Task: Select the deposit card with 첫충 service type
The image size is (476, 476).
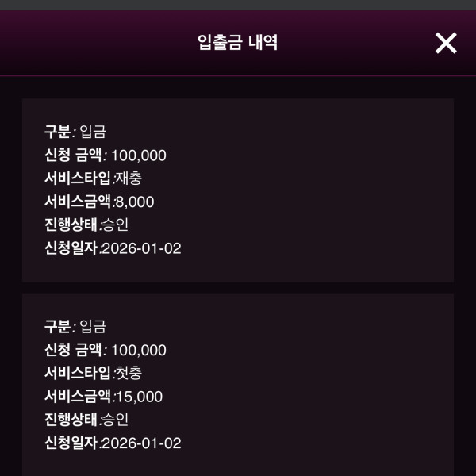Action: click(317, 385)
